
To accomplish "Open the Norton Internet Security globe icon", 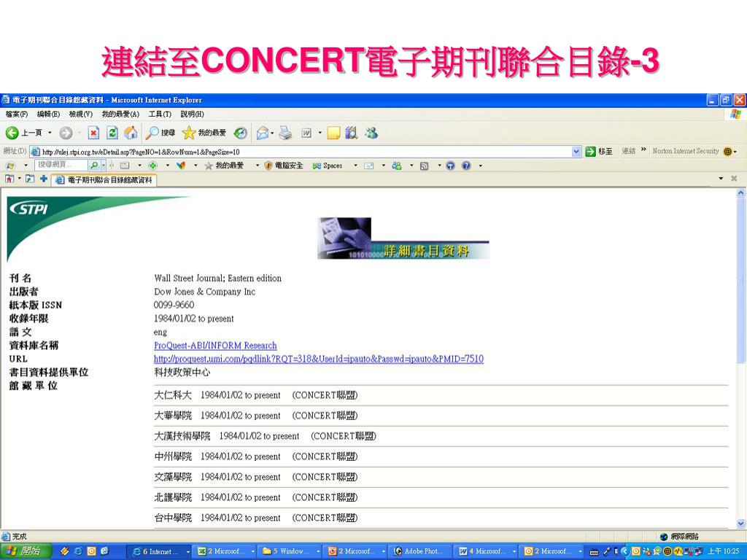I will point(727,152).
